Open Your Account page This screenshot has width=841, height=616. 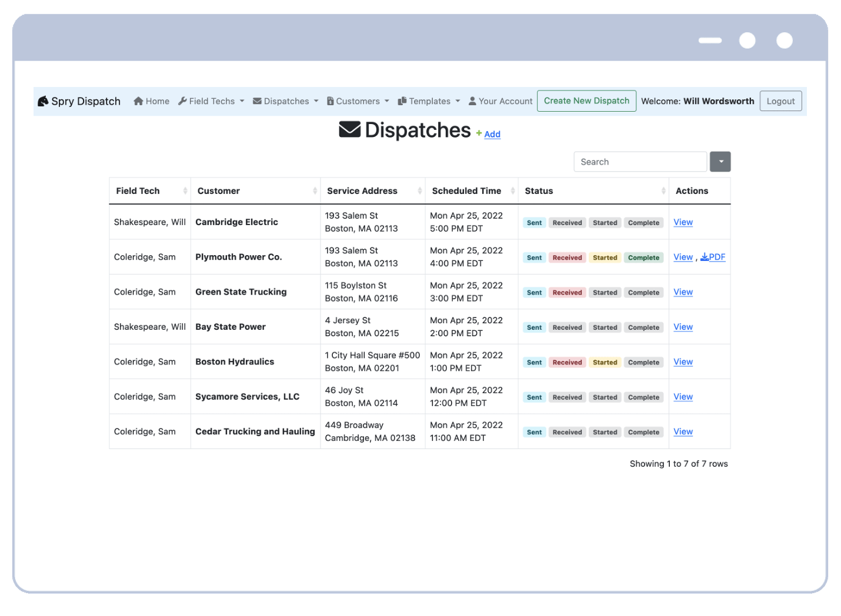tap(500, 101)
